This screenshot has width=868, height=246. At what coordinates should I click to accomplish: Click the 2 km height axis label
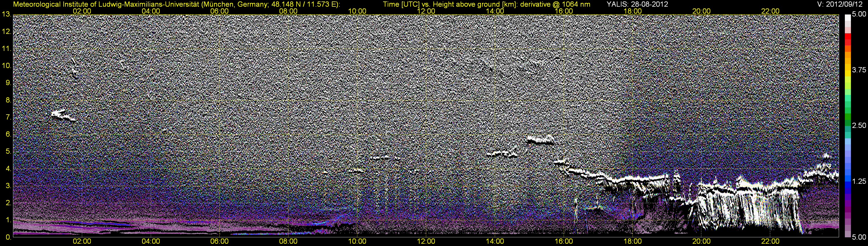8,203
